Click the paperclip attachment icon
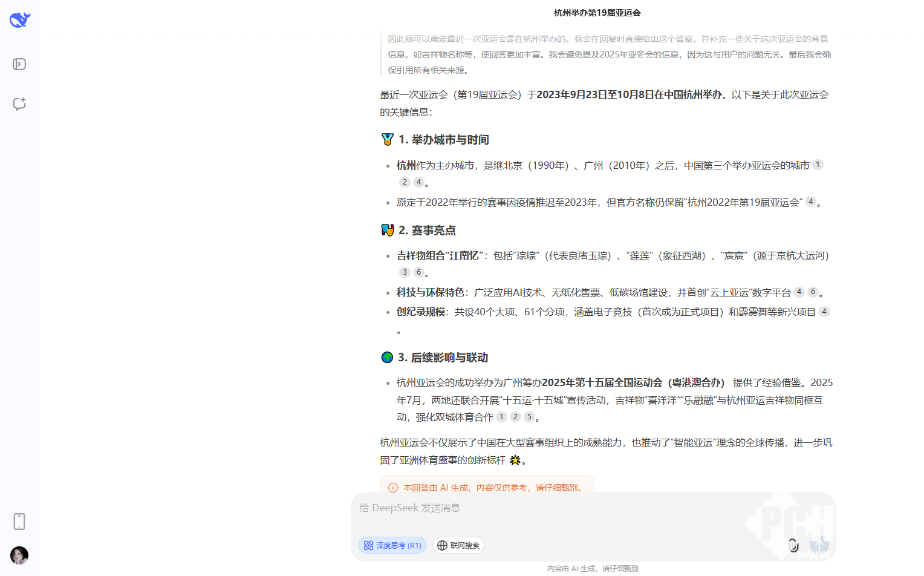This screenshot has width=924, height=576. coord(793,545)
